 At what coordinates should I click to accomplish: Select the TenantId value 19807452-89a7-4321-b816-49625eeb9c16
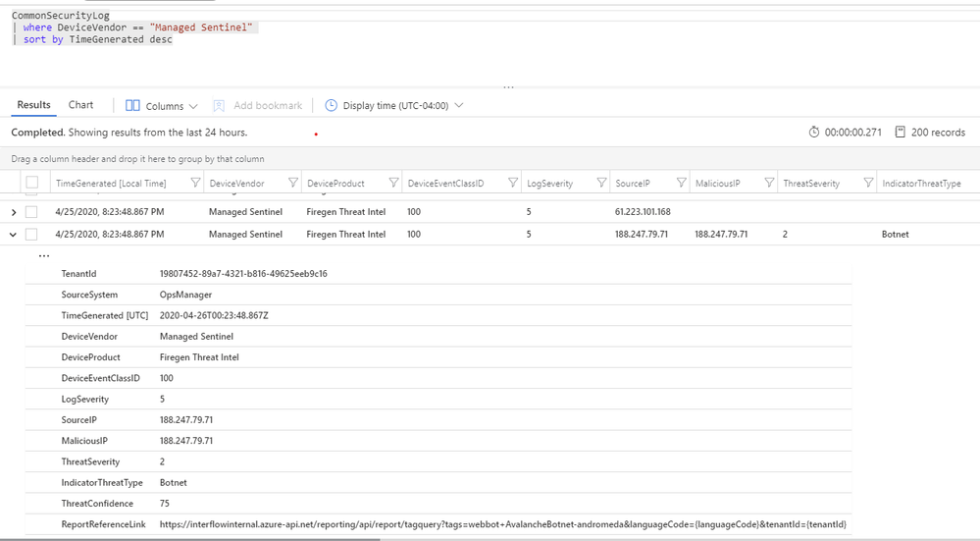click(x=243, y=274)
